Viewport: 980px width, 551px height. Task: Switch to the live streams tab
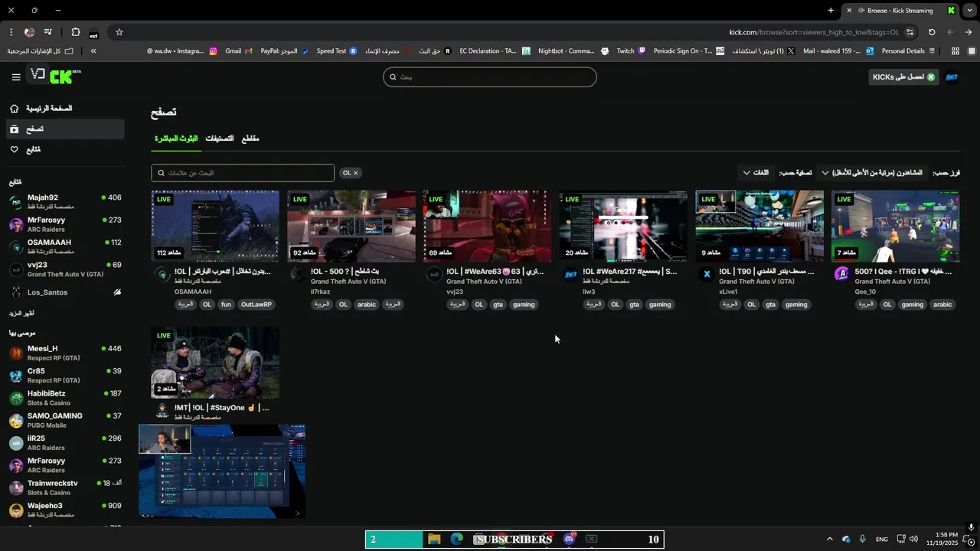click(176, 139)
